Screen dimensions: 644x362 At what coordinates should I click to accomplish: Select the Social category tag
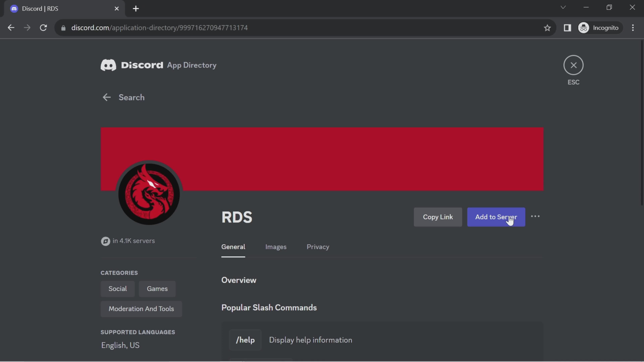118,289
